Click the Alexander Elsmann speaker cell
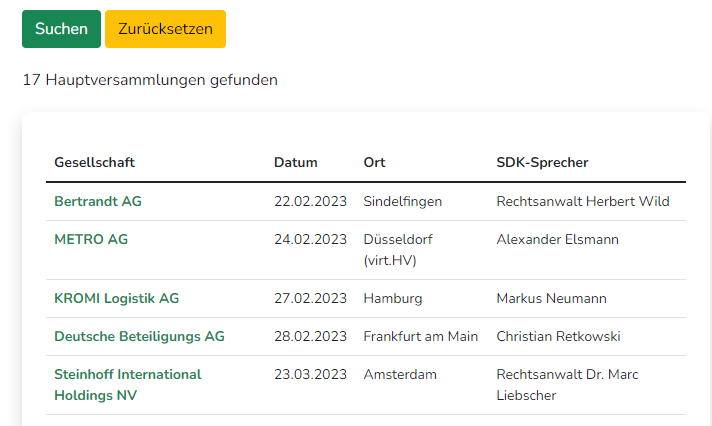 click(557, 239)
